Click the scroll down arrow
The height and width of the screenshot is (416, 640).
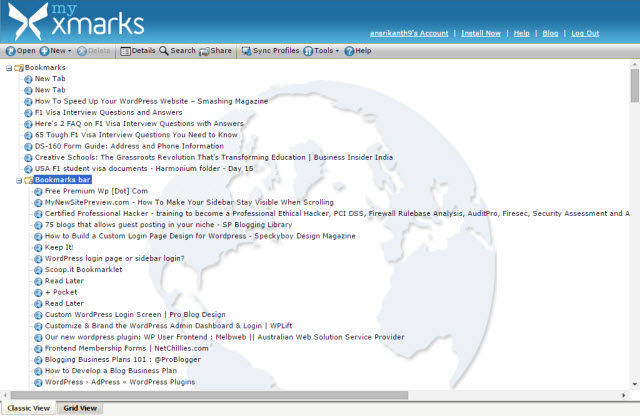click(x=635, y=384)
